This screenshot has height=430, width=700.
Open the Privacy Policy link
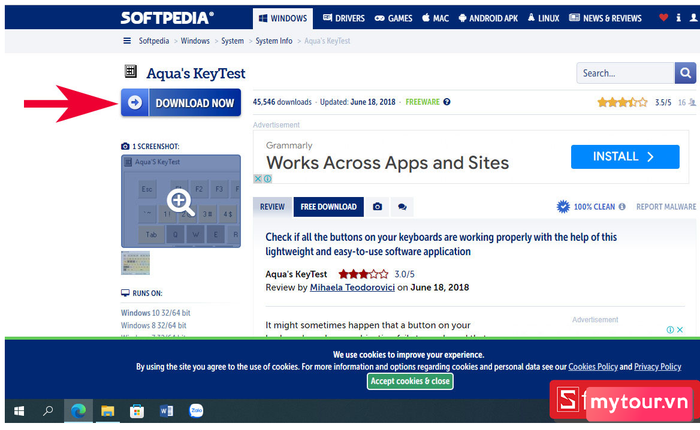pos(658,367)
